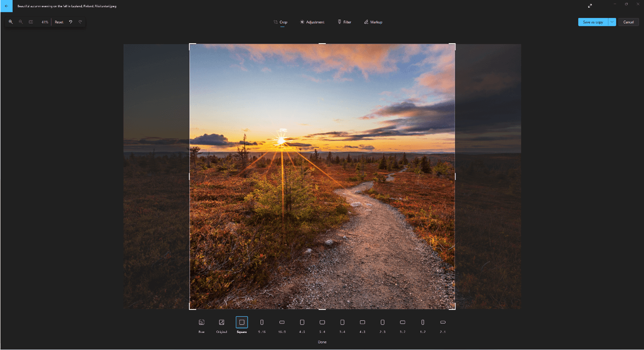Open the Save as copy dropdown arrow

click(x=612, y=22)
